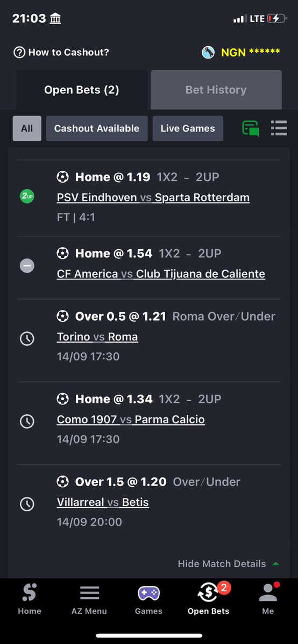This screenshot has width=298, height=644.
Task: Tap the green 2UP badge icon
Action: coord(27,197)
